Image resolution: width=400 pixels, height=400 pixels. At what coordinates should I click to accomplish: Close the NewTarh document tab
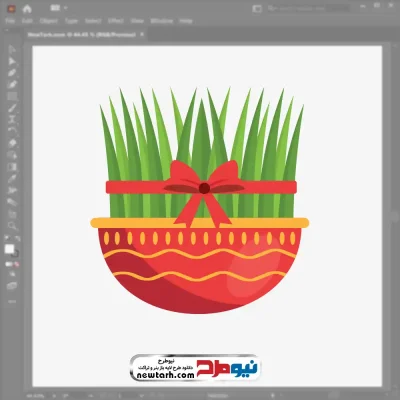click(142, 34)
